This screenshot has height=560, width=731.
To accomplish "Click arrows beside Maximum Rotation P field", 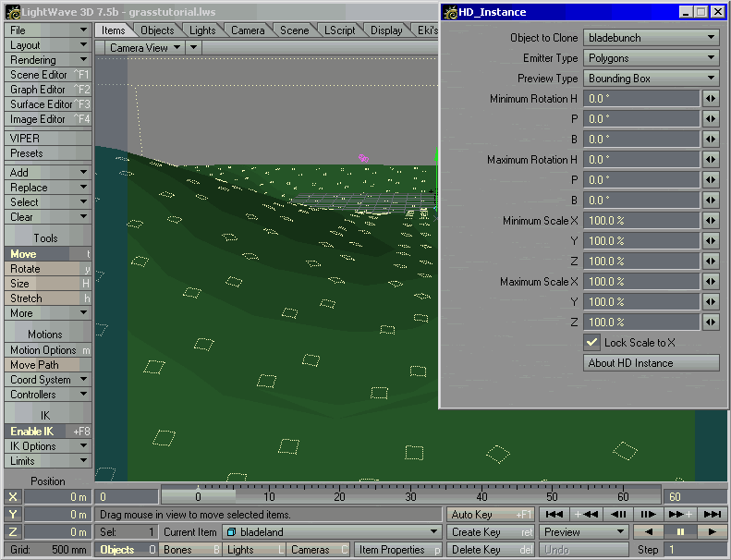I will pyautogui.click(x=711, y=179).
